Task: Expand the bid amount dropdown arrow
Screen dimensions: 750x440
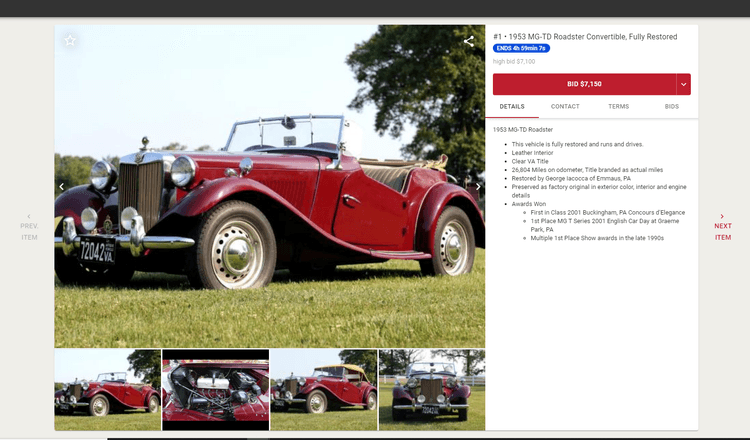Action: click(x=684, y=84)
